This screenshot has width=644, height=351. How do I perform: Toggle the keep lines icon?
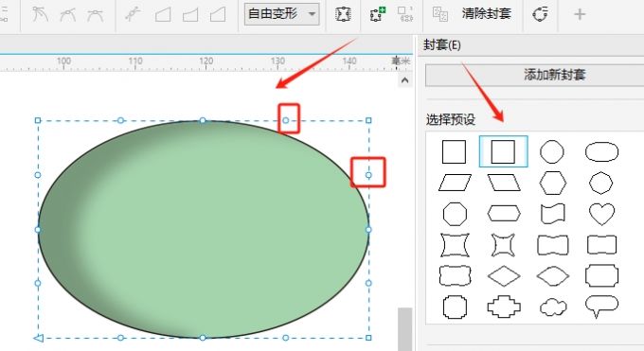(343, 14)
